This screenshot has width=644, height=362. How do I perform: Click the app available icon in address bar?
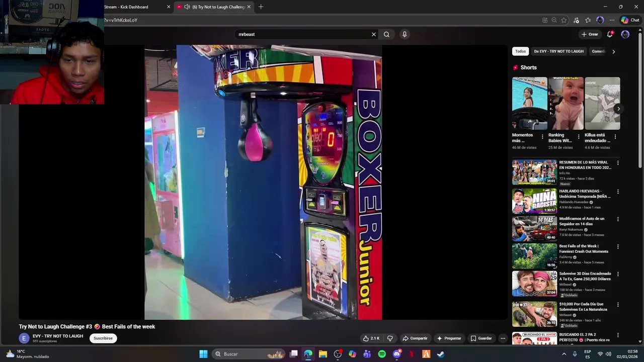pyautogui.click(x=545, y=20)
